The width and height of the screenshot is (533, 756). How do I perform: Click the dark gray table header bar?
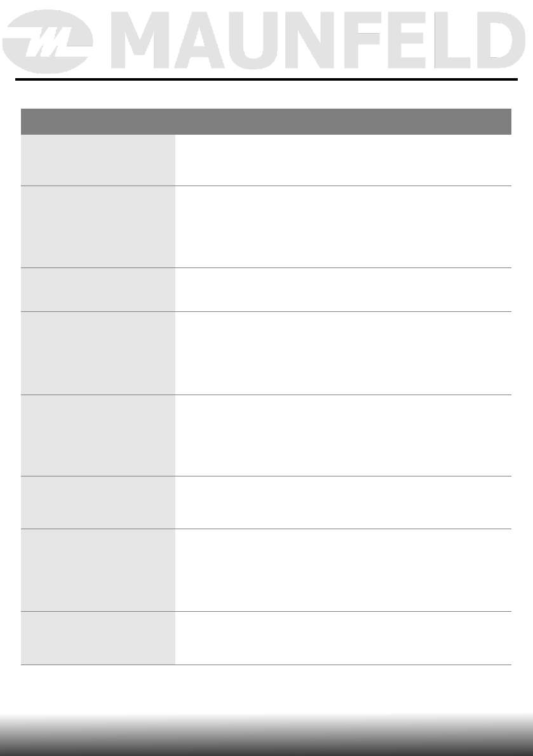266,121
